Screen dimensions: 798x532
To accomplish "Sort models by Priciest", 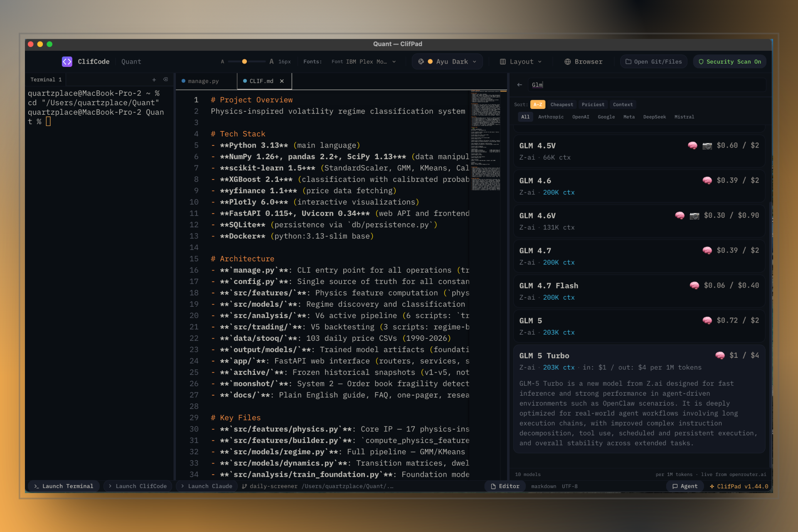I will [593, 105].
